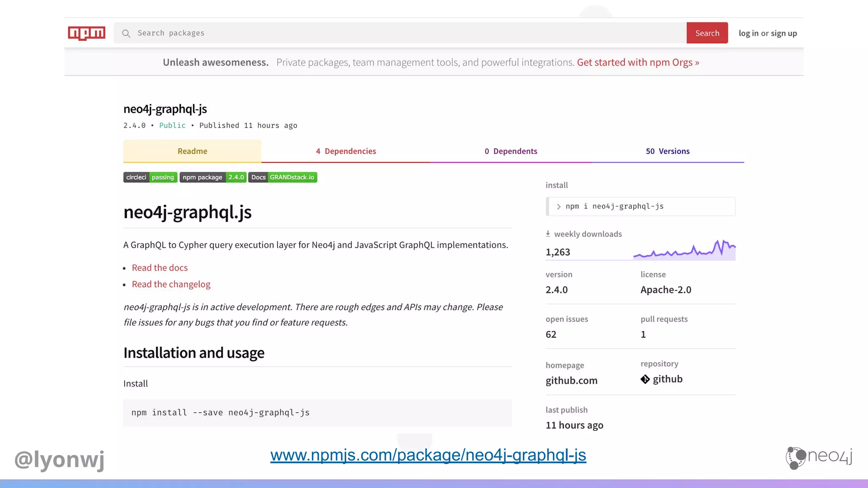Click the circleci passing badge
Viewport: 868px width, 488px height.
(150, 177)
